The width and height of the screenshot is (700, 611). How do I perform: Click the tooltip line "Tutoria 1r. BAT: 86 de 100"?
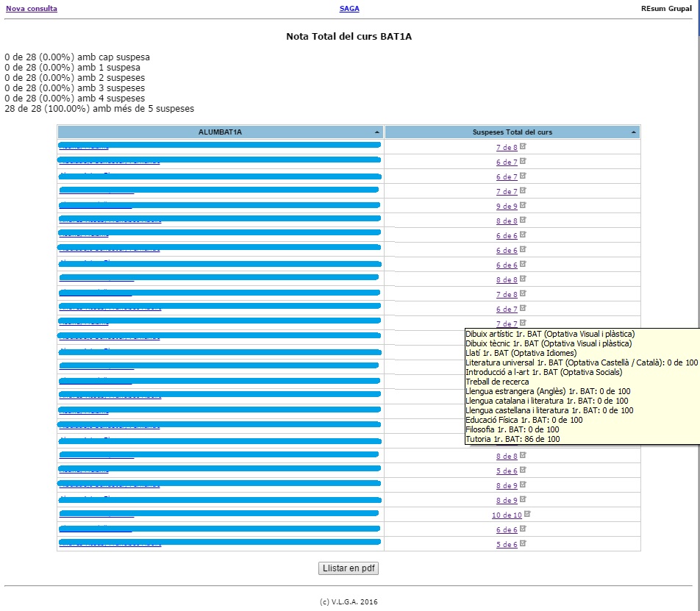coord(512,439)
